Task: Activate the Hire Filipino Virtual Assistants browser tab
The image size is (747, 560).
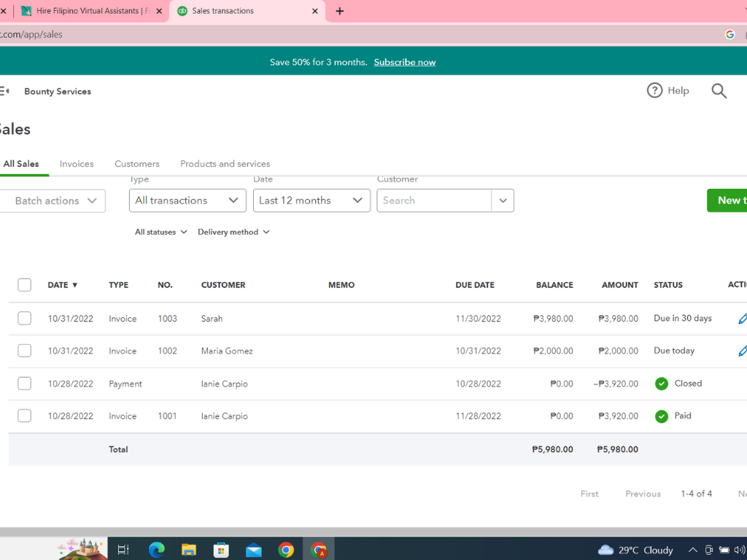Action: click(90, 11)
